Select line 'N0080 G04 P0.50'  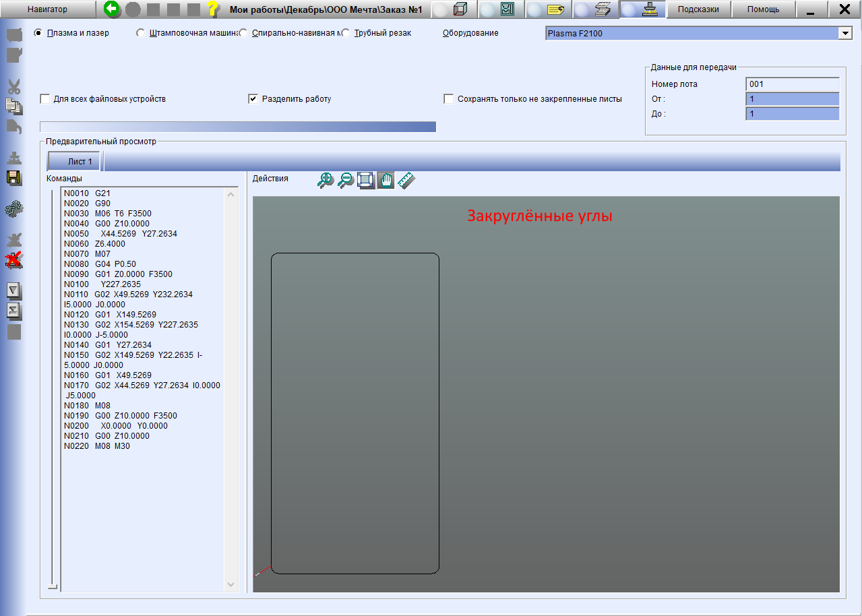(x=100, y=264)
